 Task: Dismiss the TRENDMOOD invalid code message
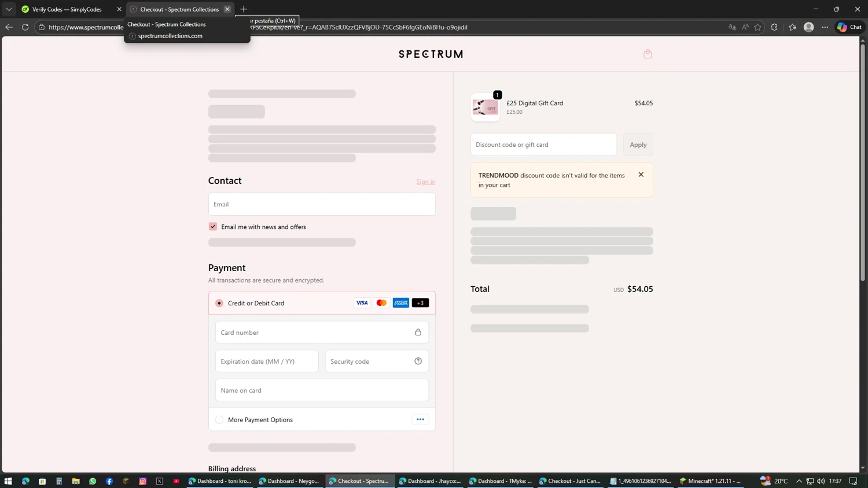tap(641, 175)
